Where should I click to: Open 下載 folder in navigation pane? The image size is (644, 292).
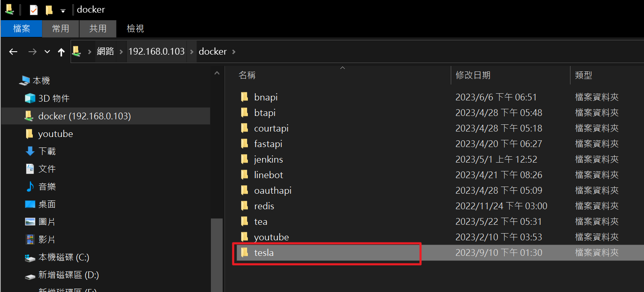coord(47,151)
